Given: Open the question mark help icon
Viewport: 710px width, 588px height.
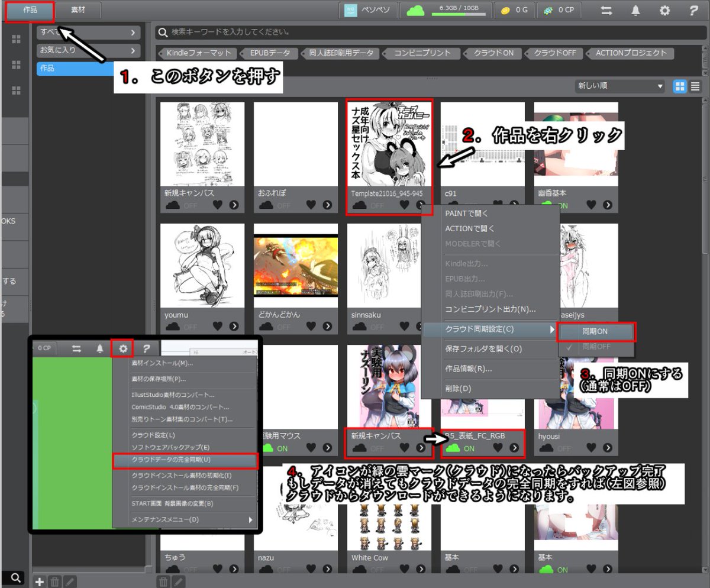Looking at the screenshot, I should [693, 10].
